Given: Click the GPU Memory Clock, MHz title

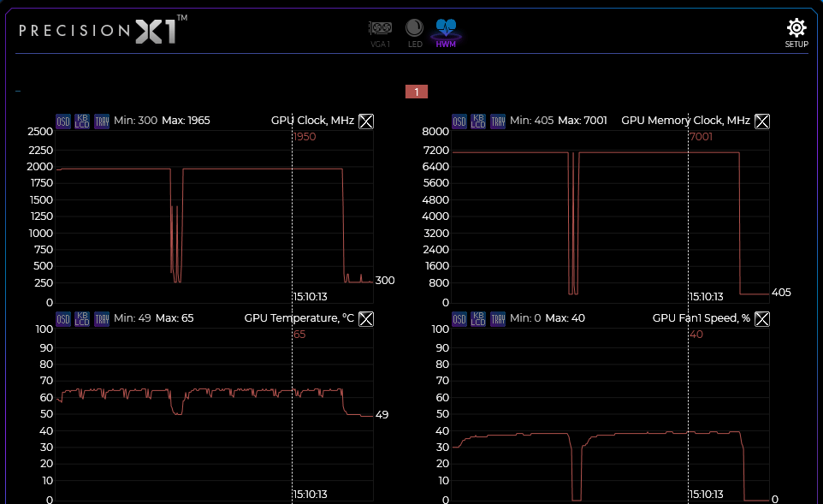Looking at the screenshot, I should (685, 121).
